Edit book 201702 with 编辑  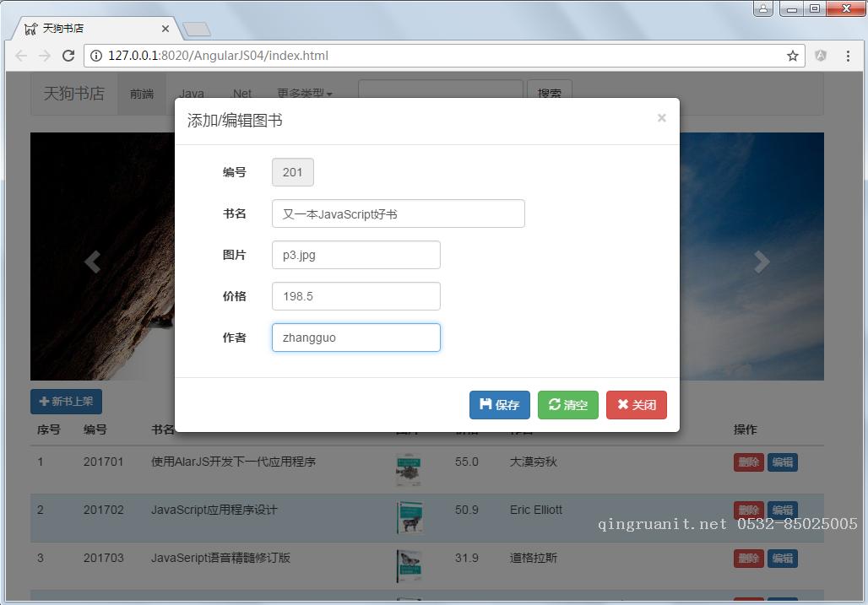pyautogui.click(x=783, y=510)
